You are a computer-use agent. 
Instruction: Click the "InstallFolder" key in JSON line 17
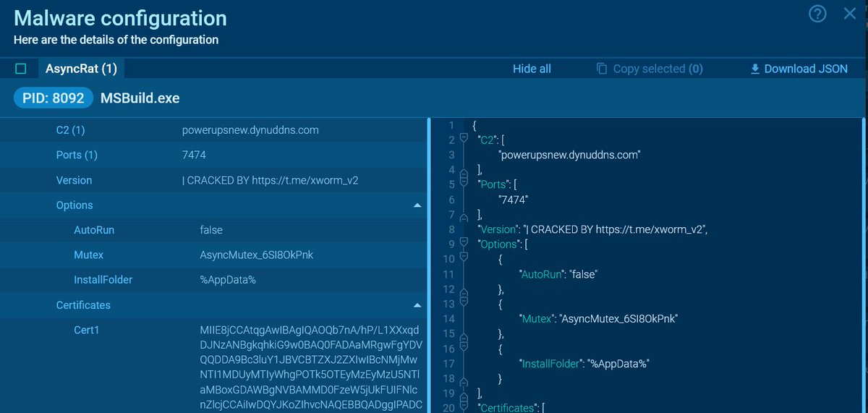coord(551,365)
